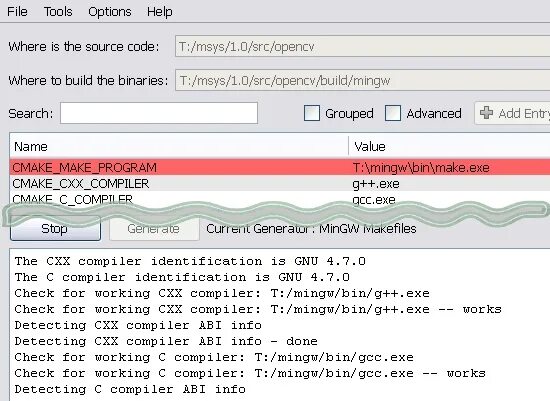Select the CMAKE_MAKE_PROGRAM row name
This screenshot has width=550, height=401.
pos(85,167)
